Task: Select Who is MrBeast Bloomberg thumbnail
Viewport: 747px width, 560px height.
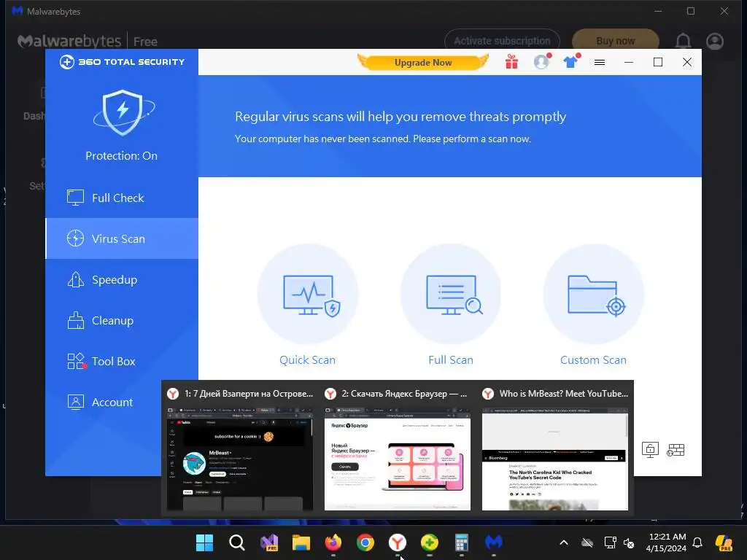Action: pos(555,459)
